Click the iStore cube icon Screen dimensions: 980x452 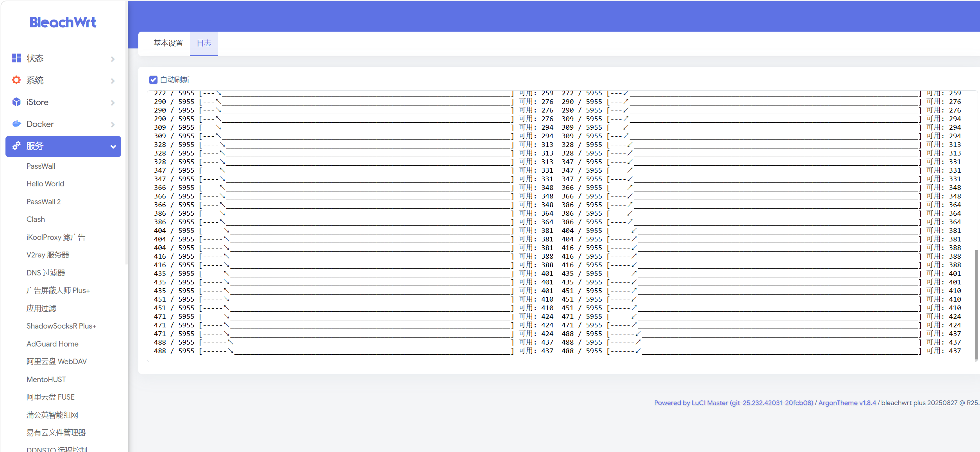[16, 102]
